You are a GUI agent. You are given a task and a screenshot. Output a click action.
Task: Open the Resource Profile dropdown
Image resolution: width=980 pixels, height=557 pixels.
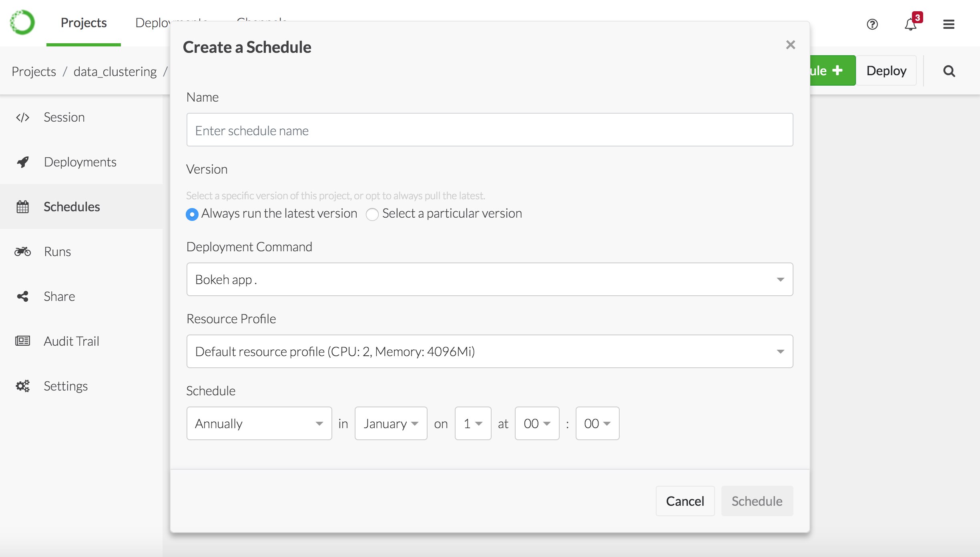[x=489, y=351]
